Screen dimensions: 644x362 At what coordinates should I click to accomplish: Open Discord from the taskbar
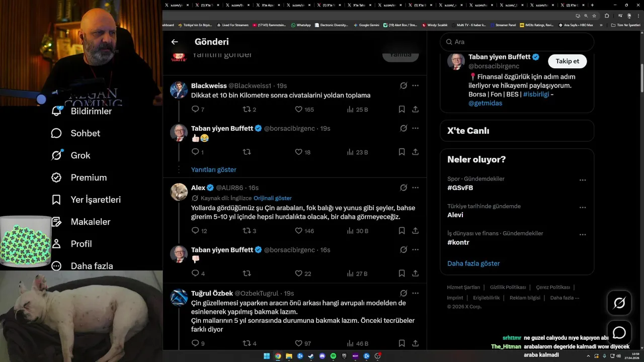323,356
